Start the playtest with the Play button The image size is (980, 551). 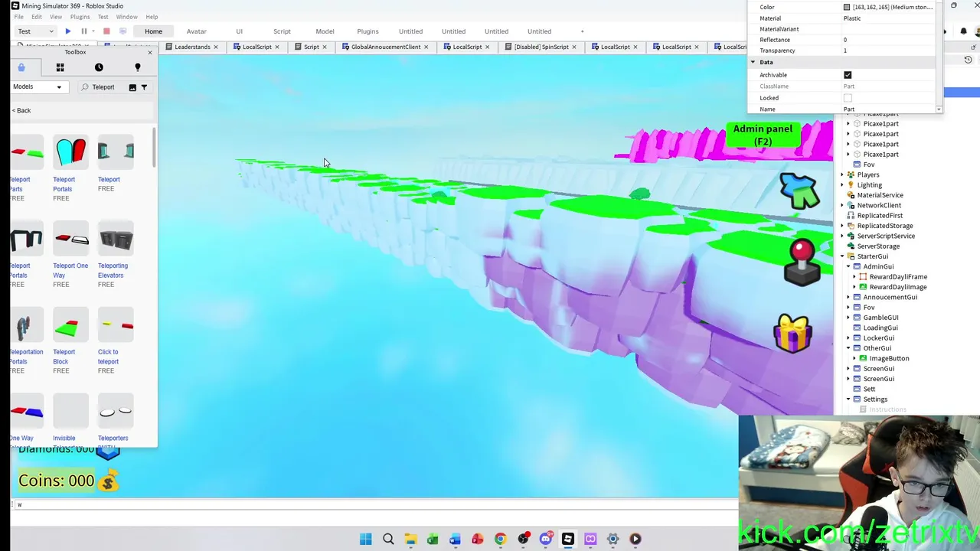(68, 31)
